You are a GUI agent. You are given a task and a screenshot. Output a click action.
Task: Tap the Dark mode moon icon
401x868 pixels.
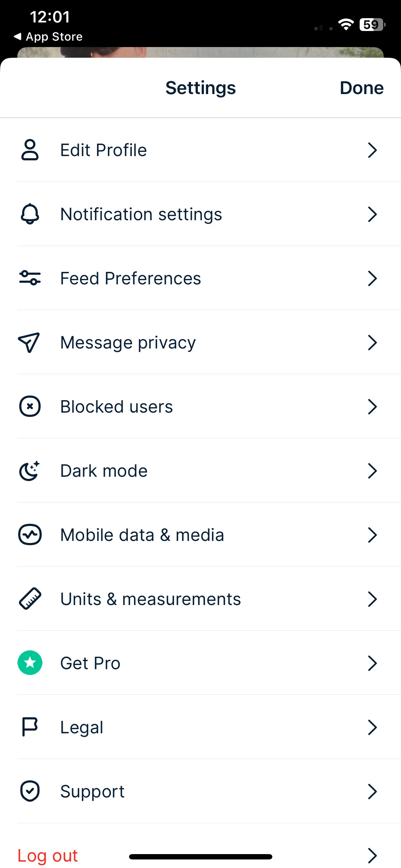(30, 471)
